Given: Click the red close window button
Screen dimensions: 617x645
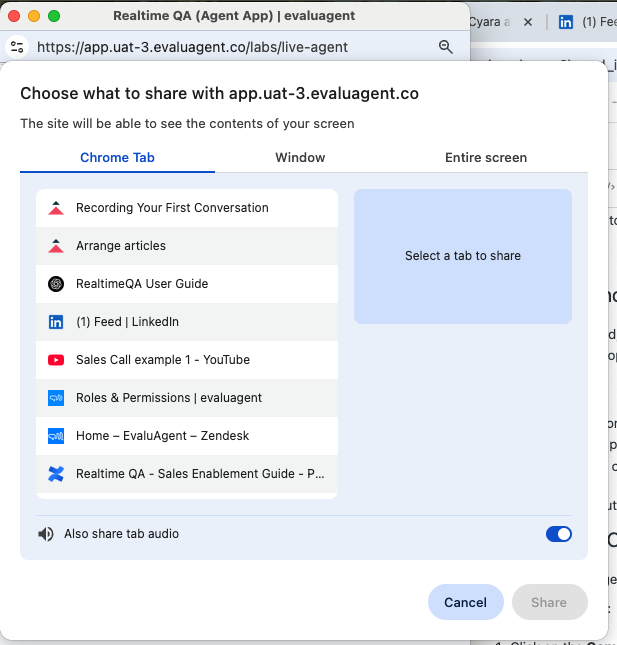Looking at the screenshot, I should tap(14, 16).
